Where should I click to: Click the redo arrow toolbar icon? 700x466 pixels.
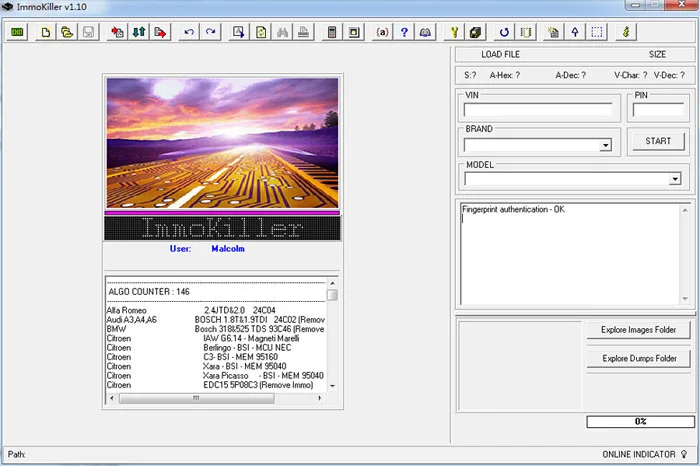[x=210, y=32]
